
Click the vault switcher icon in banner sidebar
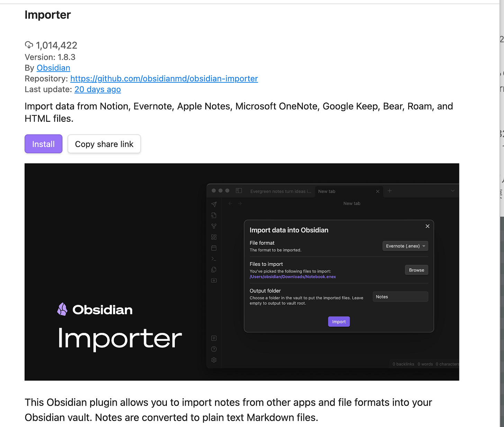click(214, 338)
